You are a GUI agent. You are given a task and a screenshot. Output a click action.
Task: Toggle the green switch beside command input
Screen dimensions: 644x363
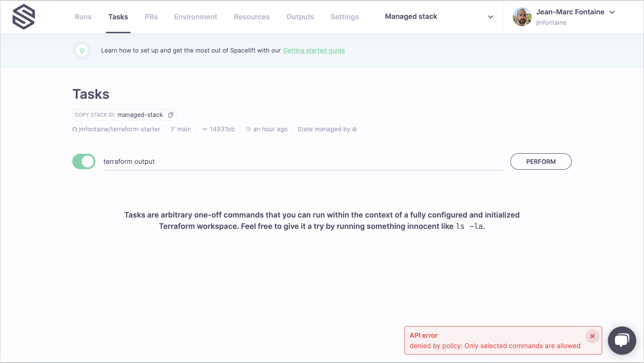(84, 161)
